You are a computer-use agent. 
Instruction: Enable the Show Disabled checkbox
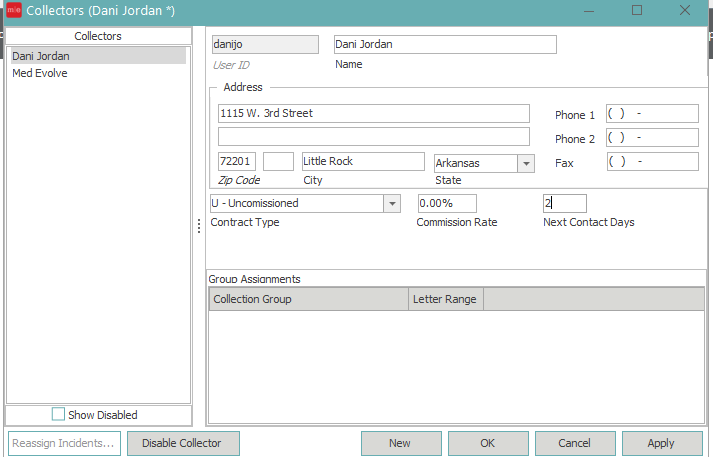(58, 414)
